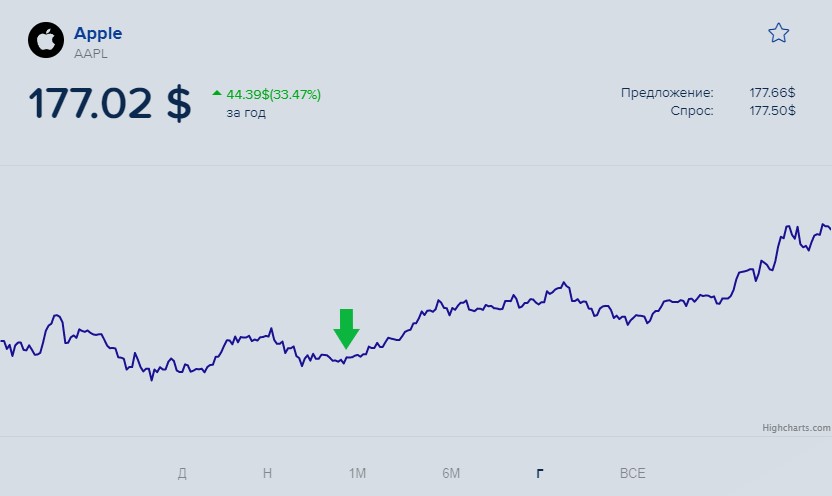Open the Highcharts.com credit link
The width and height of the screenshot is (832, 496).
pos(796,428)
